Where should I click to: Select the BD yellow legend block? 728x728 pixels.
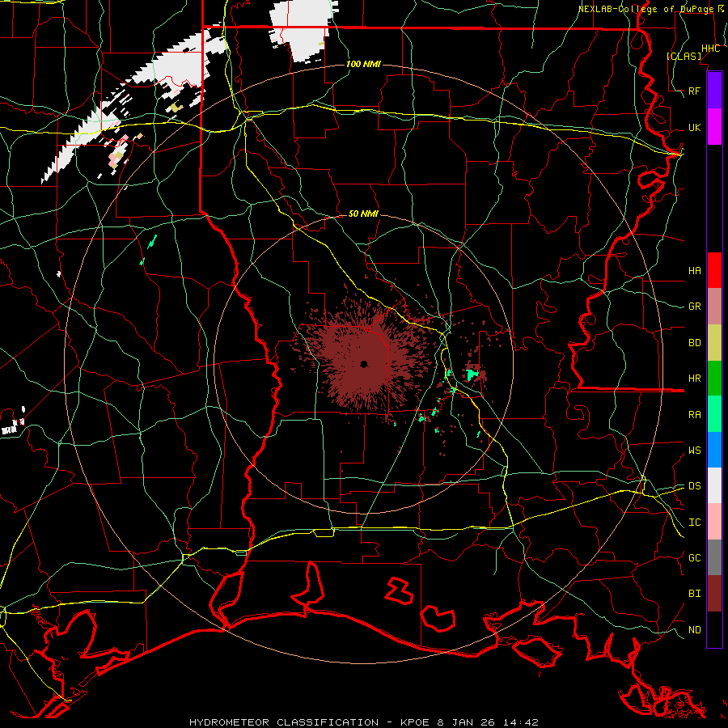(714, 342)
